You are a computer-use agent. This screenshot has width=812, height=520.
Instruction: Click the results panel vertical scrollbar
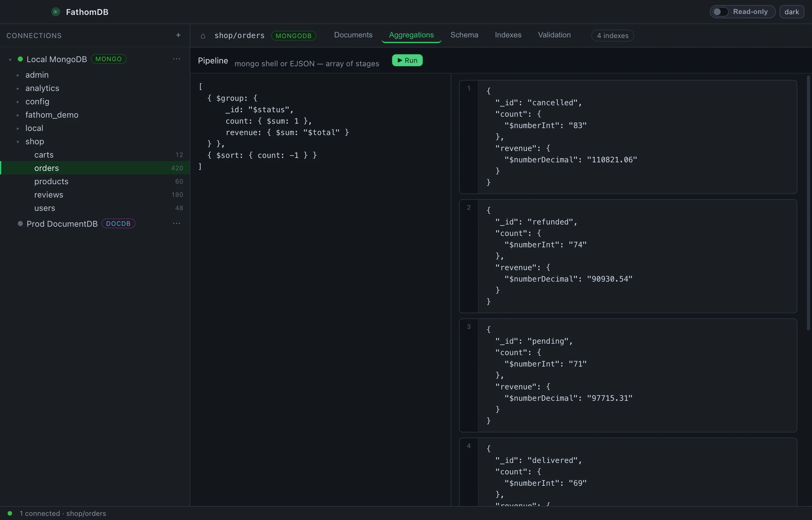pyautogui.click(x=808, y=203)
